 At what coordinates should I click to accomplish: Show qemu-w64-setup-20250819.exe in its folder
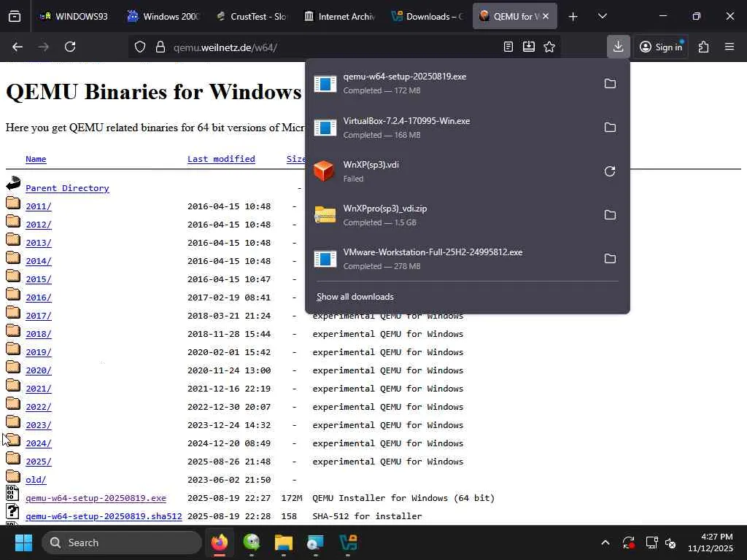coord(610,84)
